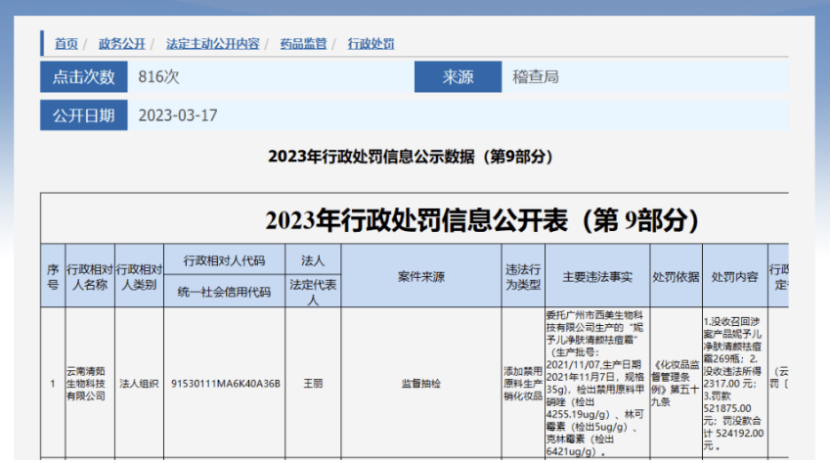Click the 法定代表人 sub-header
This screenshot has width=831, height=463.
(x=313, y=291)
